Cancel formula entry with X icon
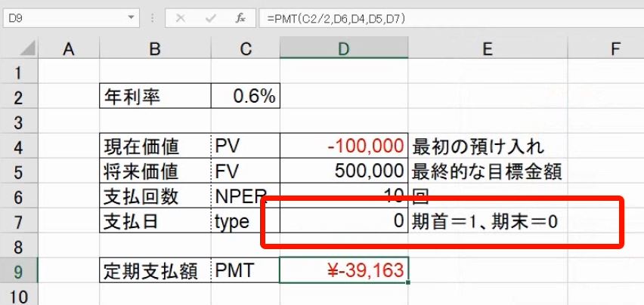Viewport: 644px width, 305px height. 180,18
